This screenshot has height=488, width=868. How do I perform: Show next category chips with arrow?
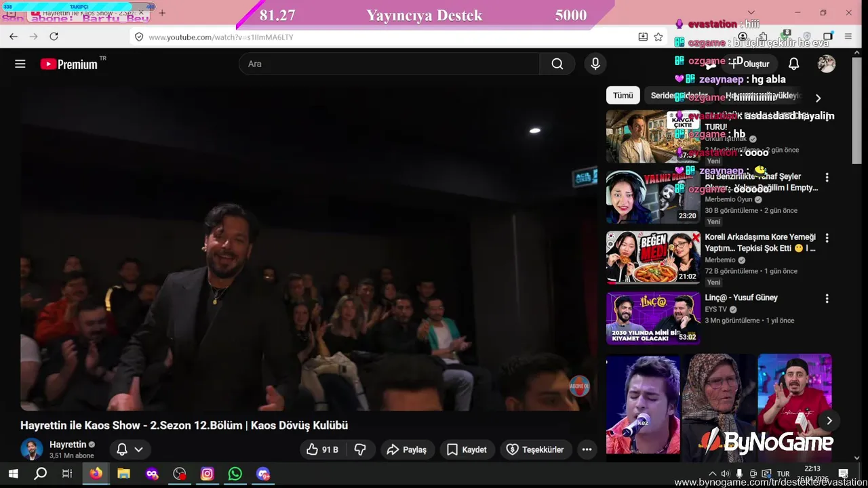818,98
